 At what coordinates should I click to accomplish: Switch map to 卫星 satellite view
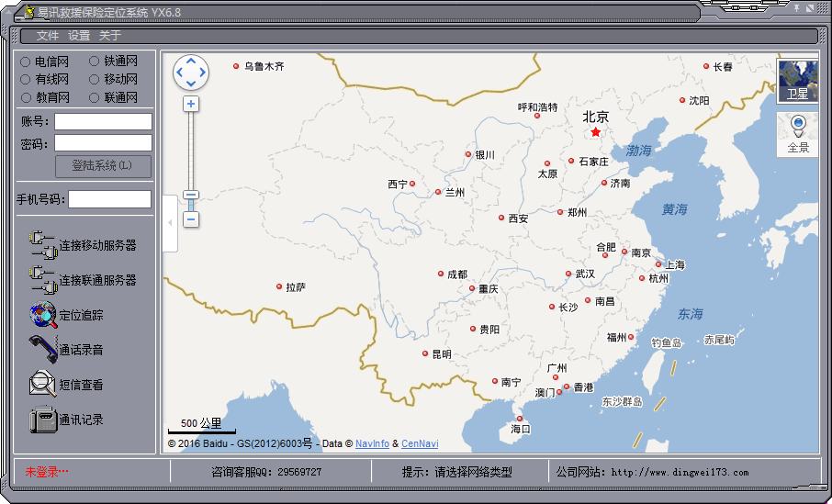(797, 81)
